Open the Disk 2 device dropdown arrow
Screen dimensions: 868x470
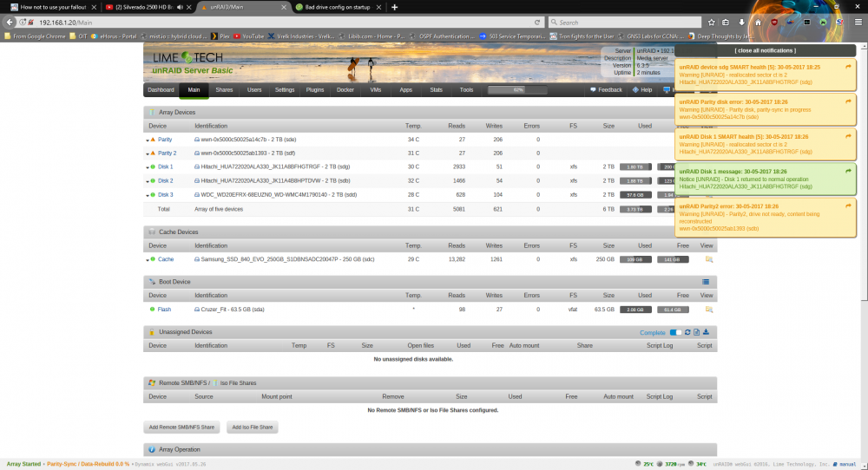[148, 181]
